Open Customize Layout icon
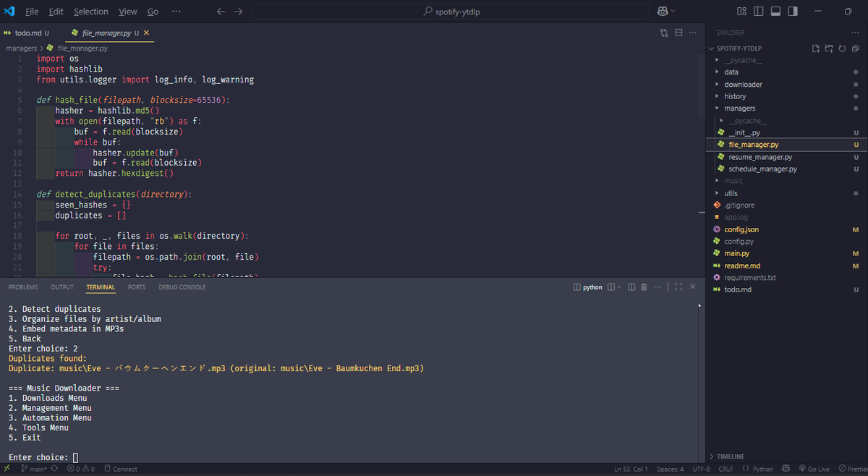The image size is (868, 476). 741,12
